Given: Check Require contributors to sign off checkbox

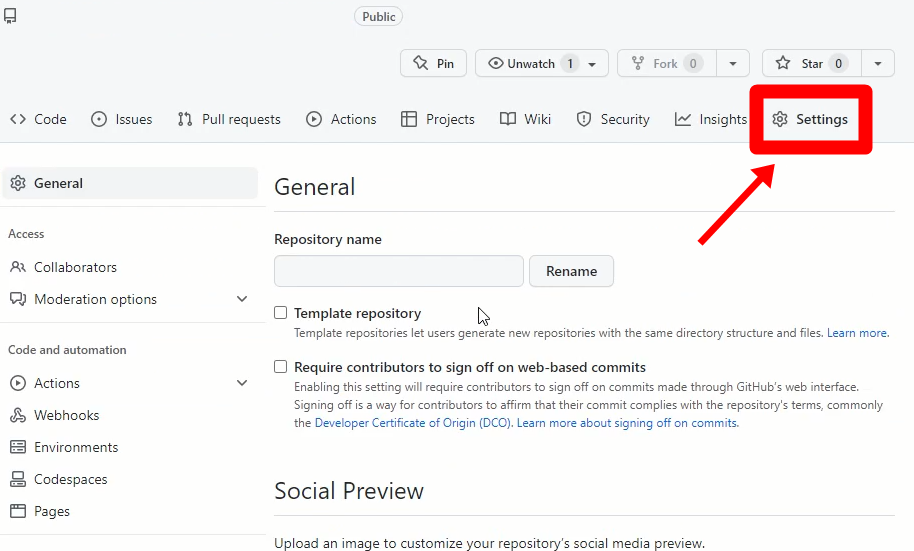Looking at the screenshot, I should tap(280, 366).
